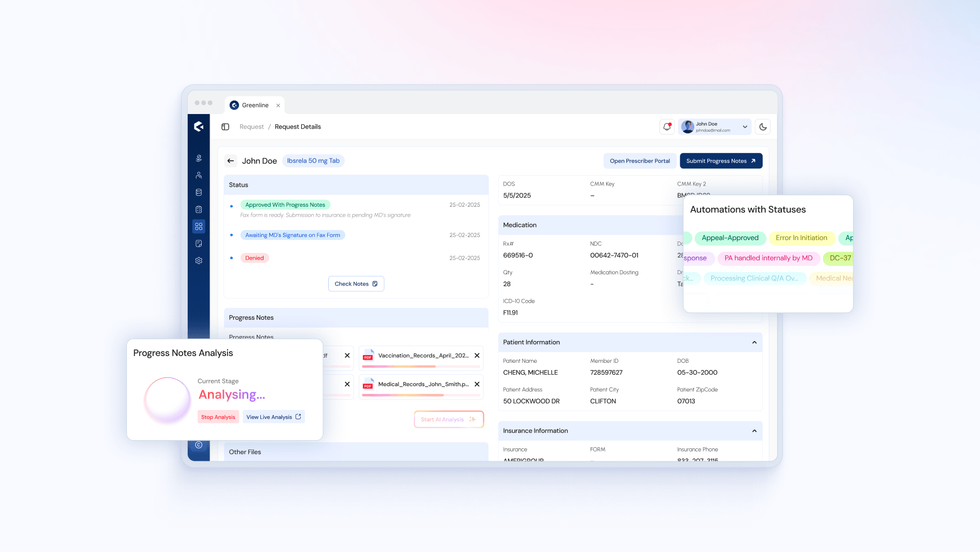The width and height of the screenshot is (980, 552).
Task: Remove the Medical_Records_John_Smith file
Action: pyautogui.click(x=477, y=384)
